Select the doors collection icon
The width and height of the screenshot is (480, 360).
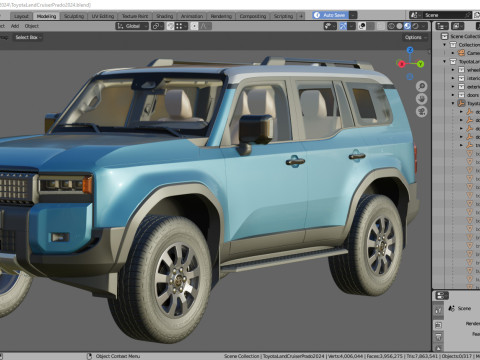click(461, 95)
